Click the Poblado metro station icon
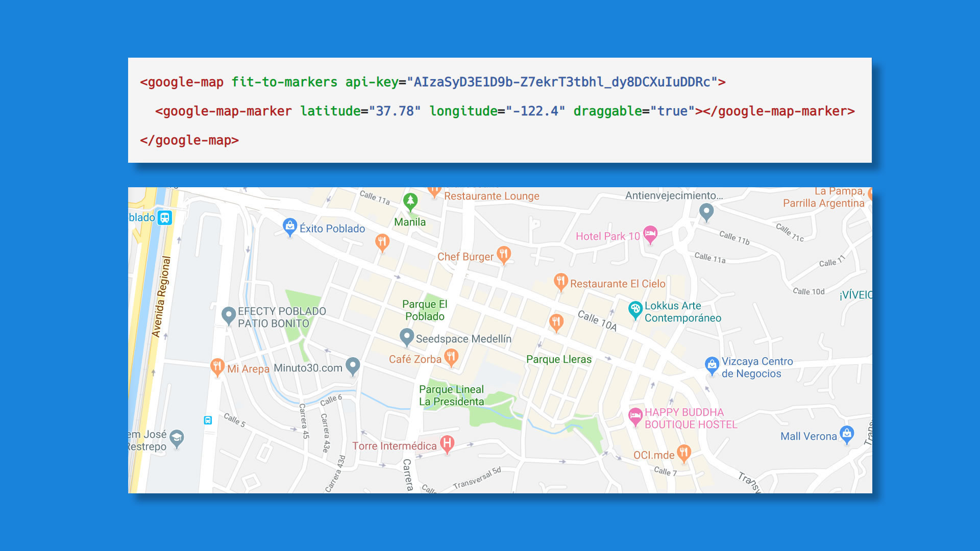Viewport: 980px width, 551px height. click(x=164, y=218)
